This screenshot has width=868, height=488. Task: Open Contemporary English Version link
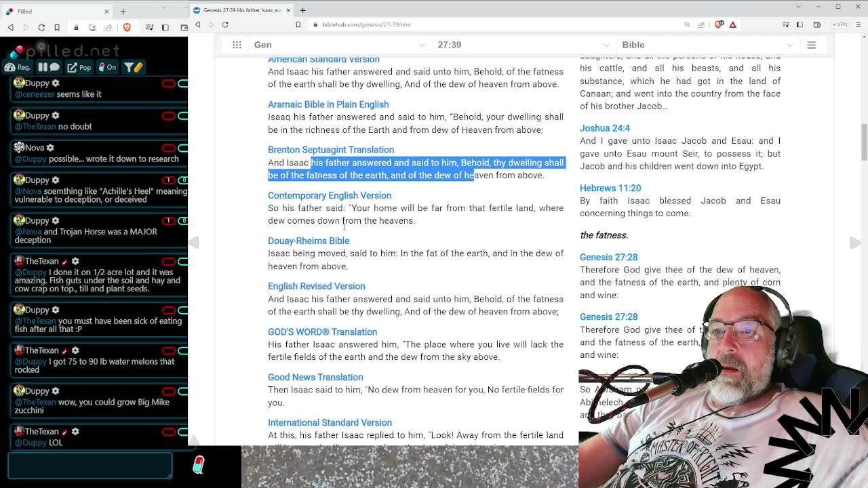pyautogui.click(x=330, y=195)
